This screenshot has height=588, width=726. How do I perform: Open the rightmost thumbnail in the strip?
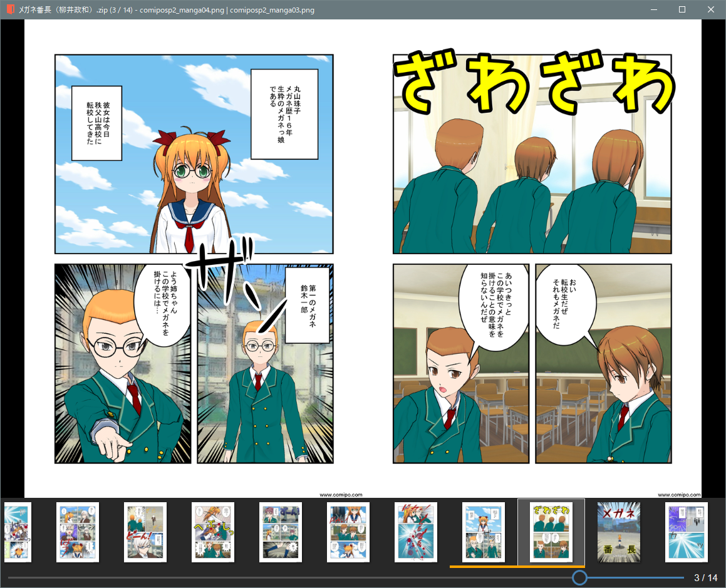[686, 532]
